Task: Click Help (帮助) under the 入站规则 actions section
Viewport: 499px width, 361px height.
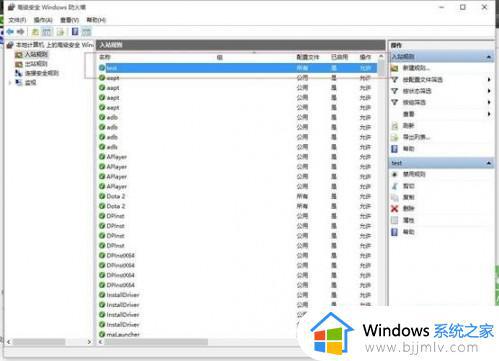Action: tap(408, 149)
